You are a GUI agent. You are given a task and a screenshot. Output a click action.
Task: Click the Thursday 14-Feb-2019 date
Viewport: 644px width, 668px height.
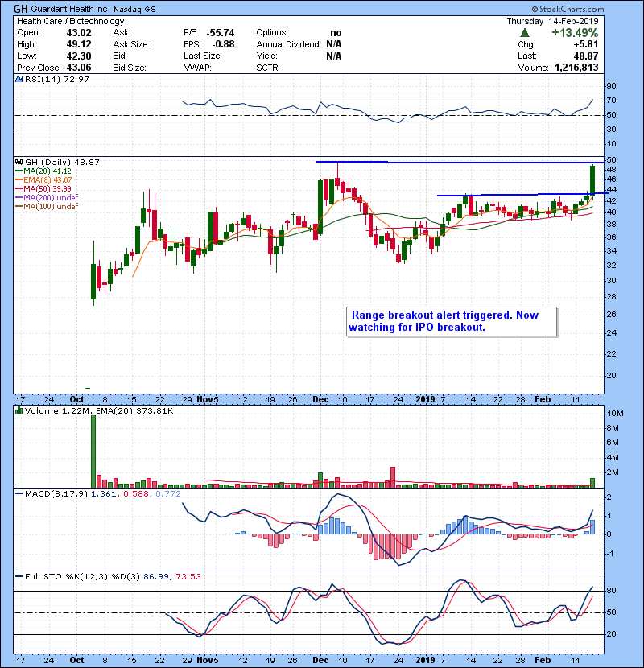pos(552,21)
